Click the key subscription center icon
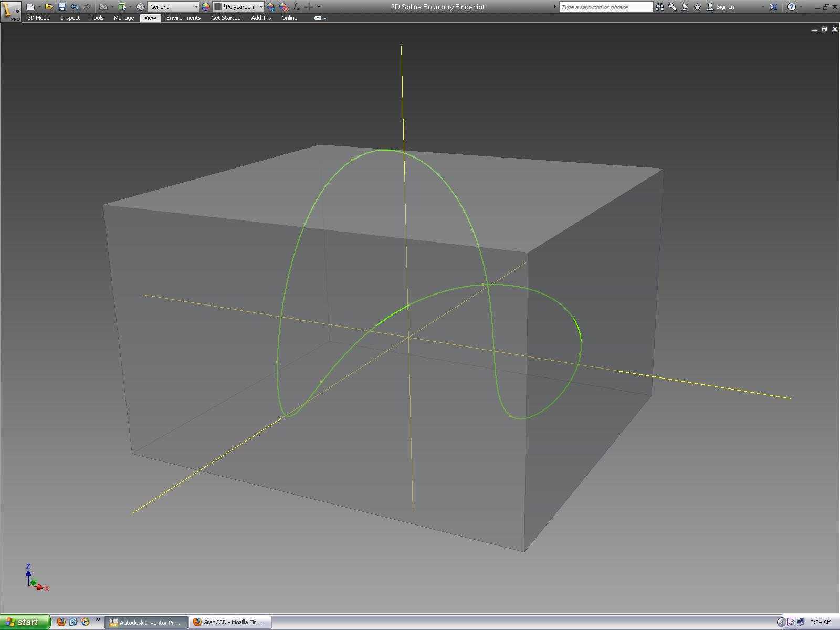The width and height of the screenshot is (840, 630). [673, 7]
